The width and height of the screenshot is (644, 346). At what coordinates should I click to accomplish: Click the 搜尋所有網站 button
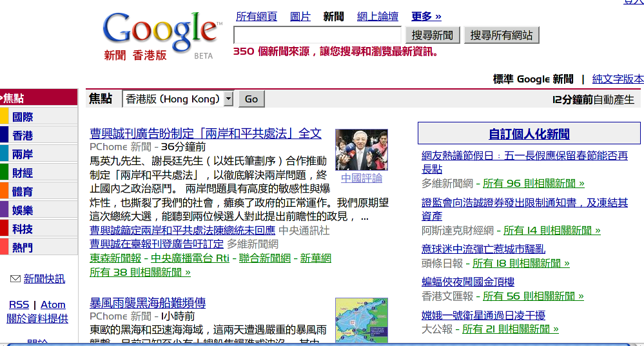pos(502,35)
